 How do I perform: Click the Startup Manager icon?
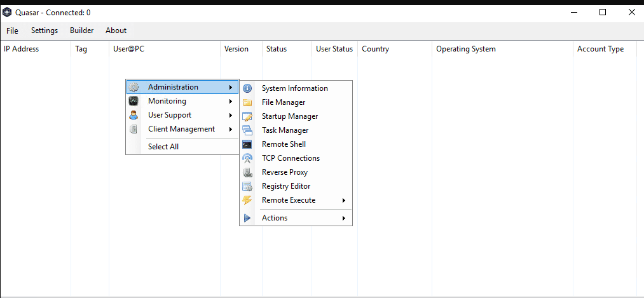click(247, 116)
